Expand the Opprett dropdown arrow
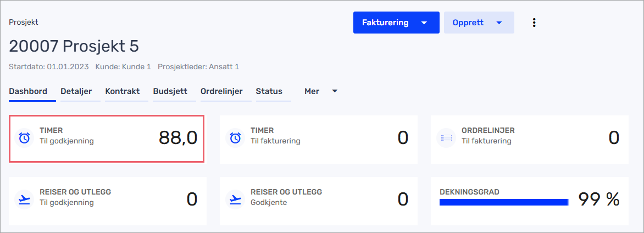The width and height of the screenshot is (644, 233). coord(499,23)
